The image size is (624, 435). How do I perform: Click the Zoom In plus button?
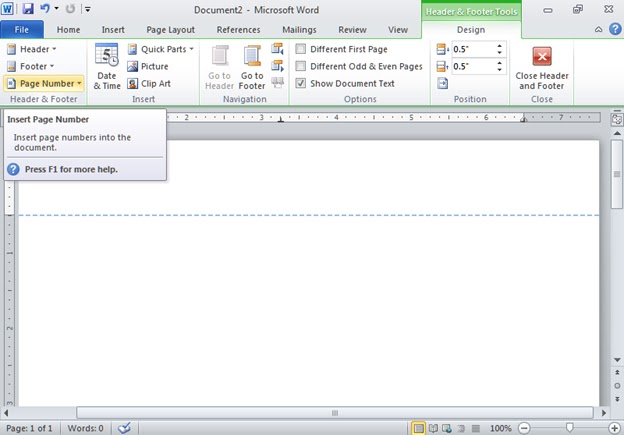tap(614, 428)
